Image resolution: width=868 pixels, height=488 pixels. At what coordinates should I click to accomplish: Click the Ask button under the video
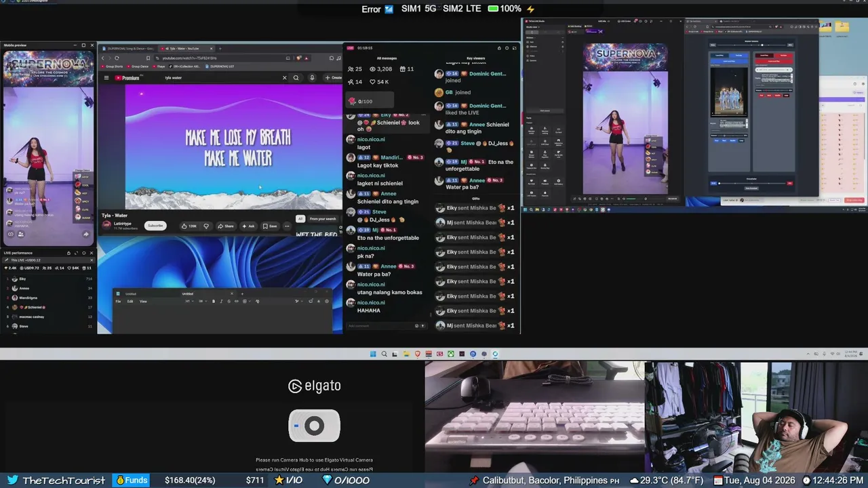(248, 226)
